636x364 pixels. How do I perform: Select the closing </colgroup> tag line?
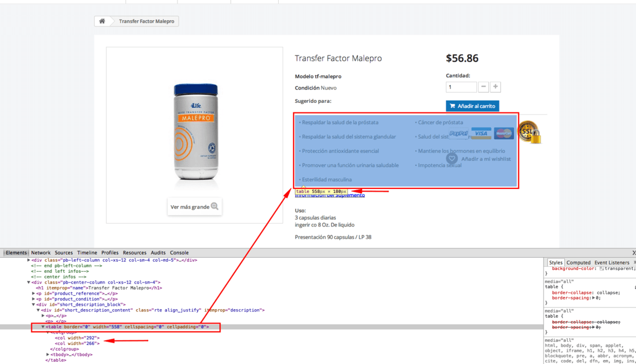pos(65,349)
